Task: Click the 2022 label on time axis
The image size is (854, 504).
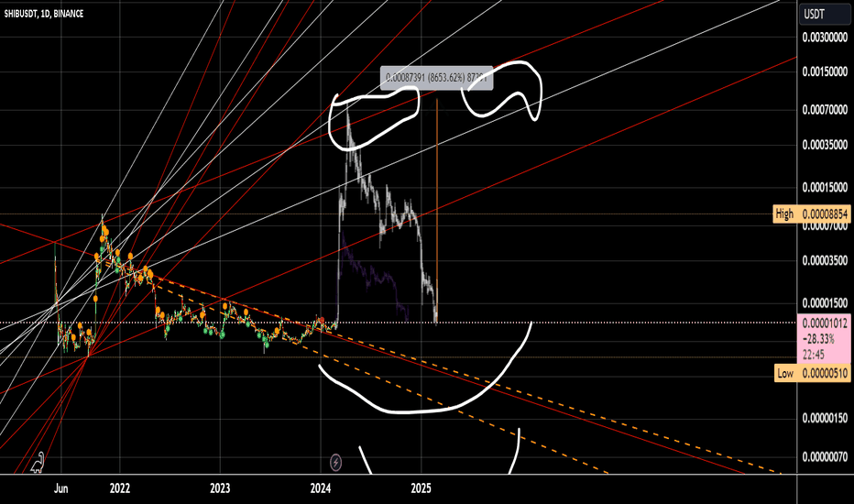Action: pyautogui.click(x=120, y=488)
